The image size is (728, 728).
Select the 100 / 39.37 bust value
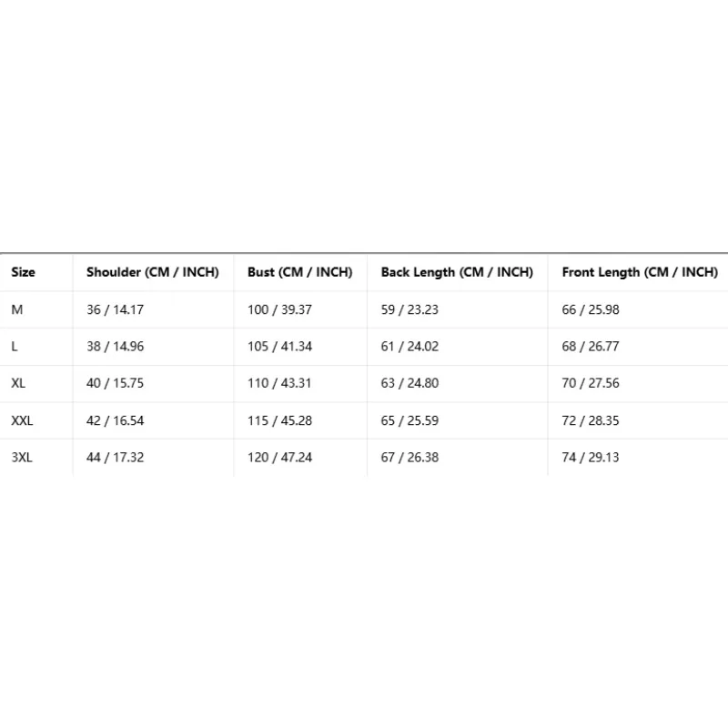(279, 309)
